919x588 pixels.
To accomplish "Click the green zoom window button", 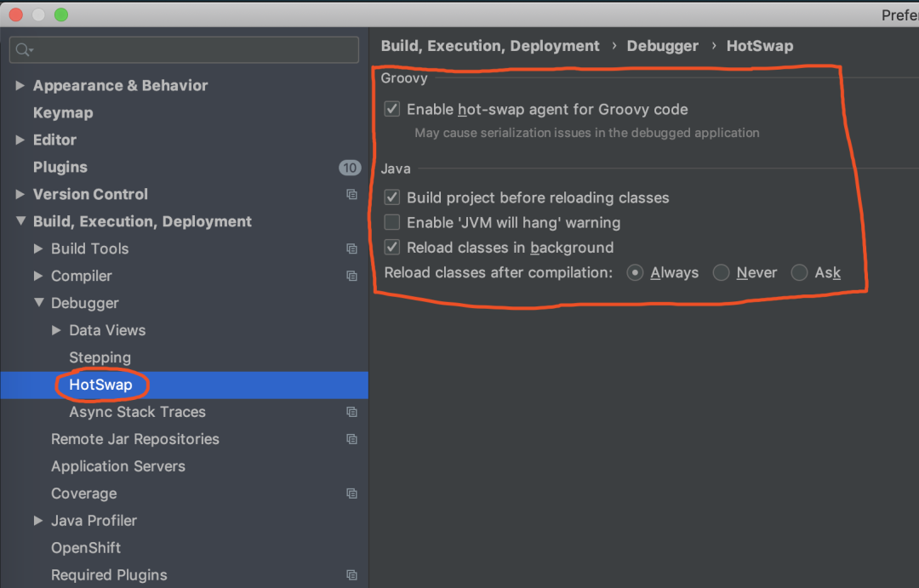I will [x=61, y=14].
